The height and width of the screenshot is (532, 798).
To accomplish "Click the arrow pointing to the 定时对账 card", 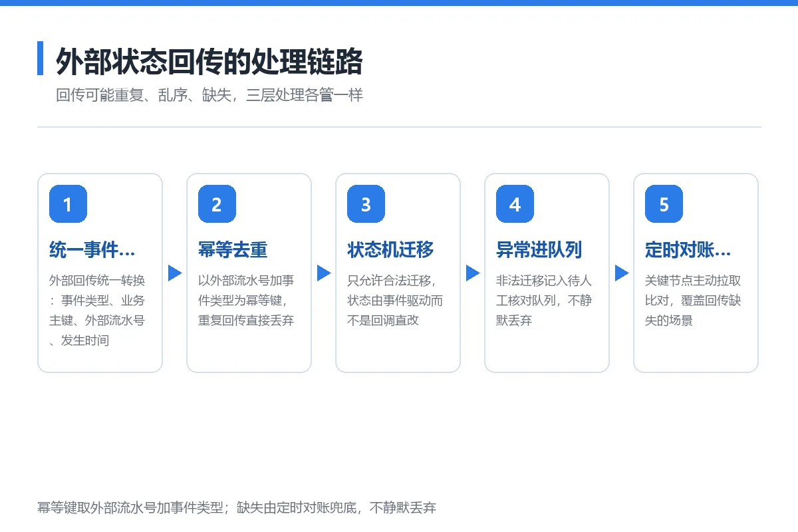I will tap(622, 273).
